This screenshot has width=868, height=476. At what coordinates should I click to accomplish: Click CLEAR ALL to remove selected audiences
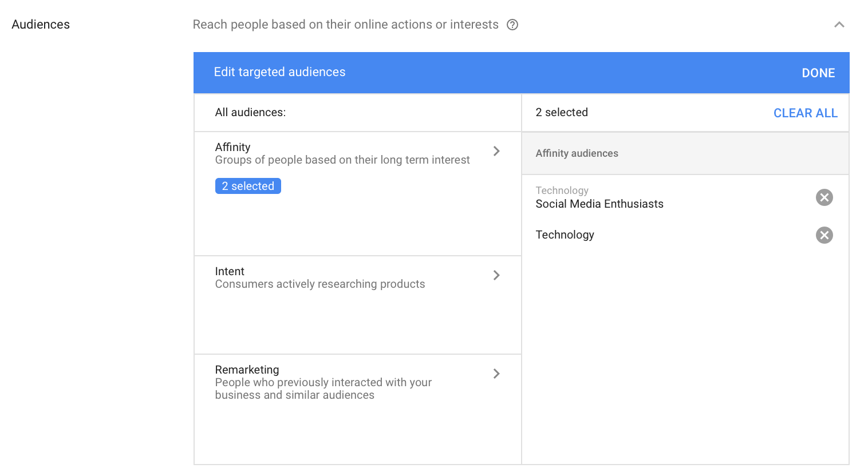[805, 113]
